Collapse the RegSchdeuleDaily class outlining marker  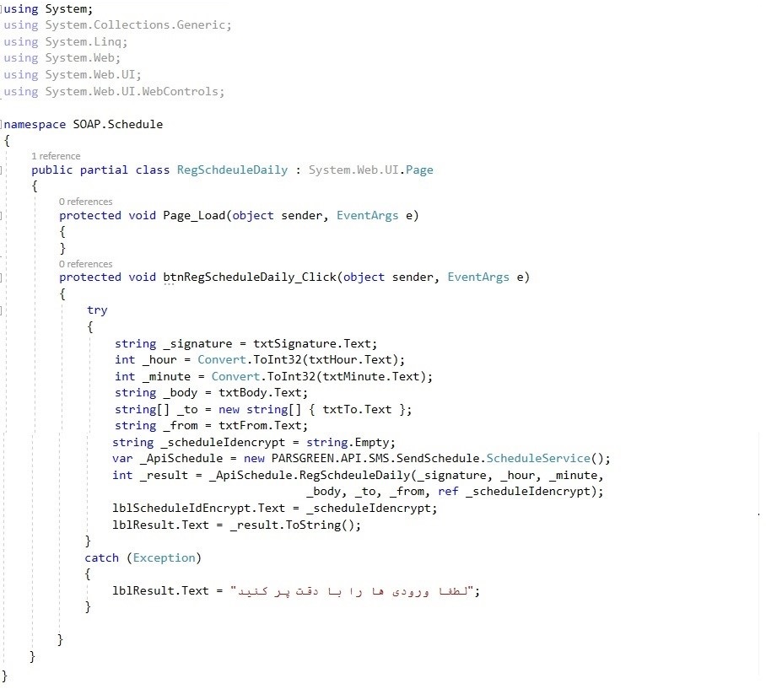[x=3, y=170]
